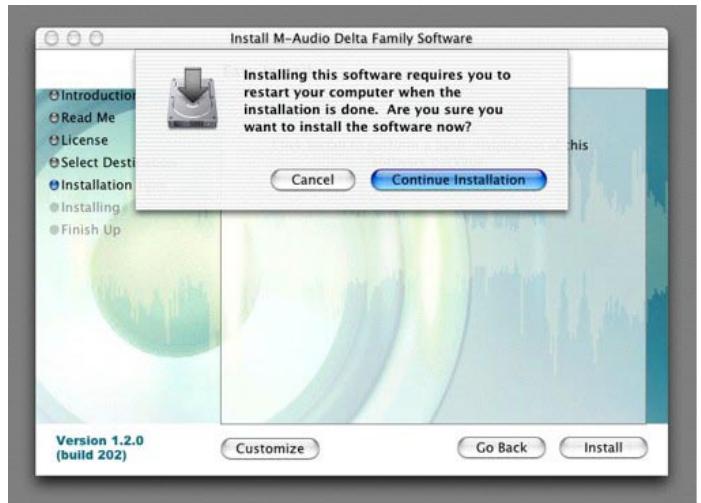The width and height of the screenshot is (701, 503).
Task: Click the bullet beside License
Action: click(54, 140)
